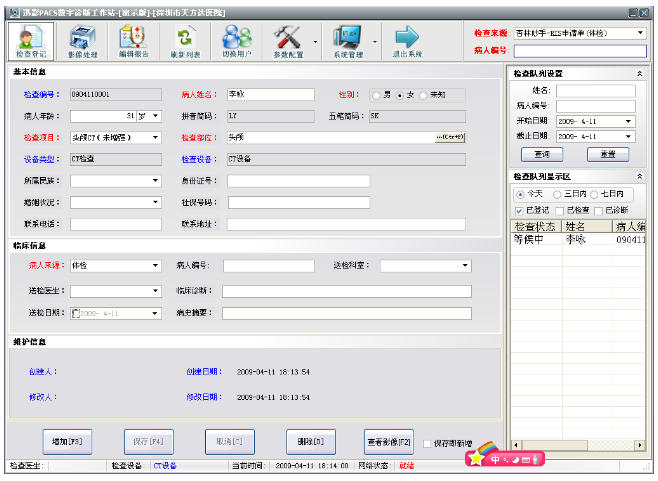Open the 截止日期 end date dropdown
The image size is (658, 481).
click(x=628, y=136)
